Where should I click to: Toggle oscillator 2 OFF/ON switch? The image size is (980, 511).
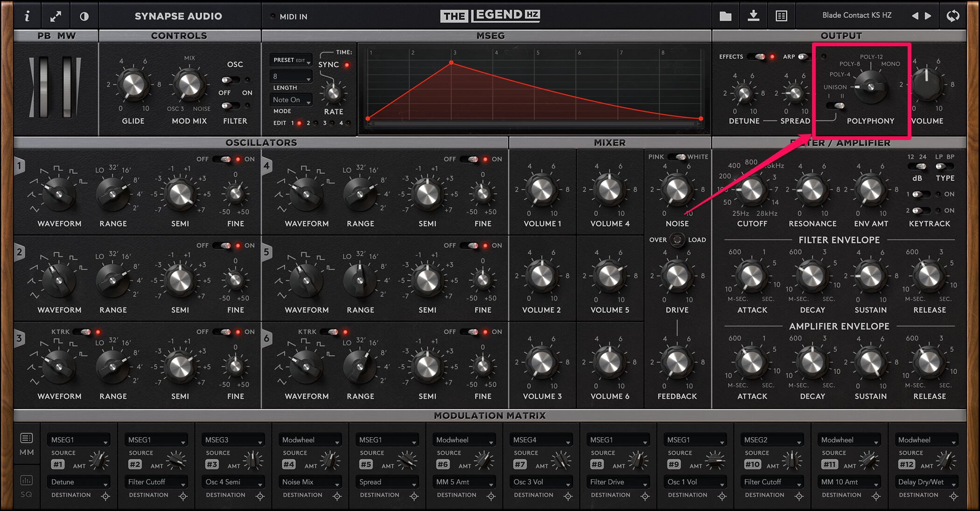coord(222,245)
